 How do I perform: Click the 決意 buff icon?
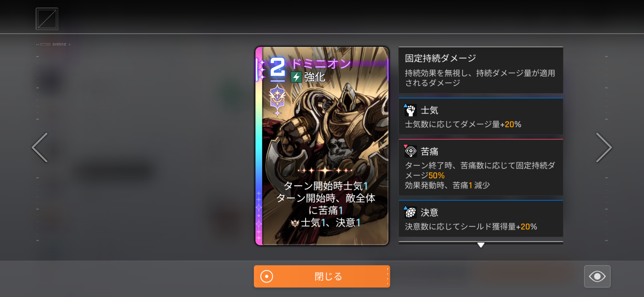coord(410,212)
